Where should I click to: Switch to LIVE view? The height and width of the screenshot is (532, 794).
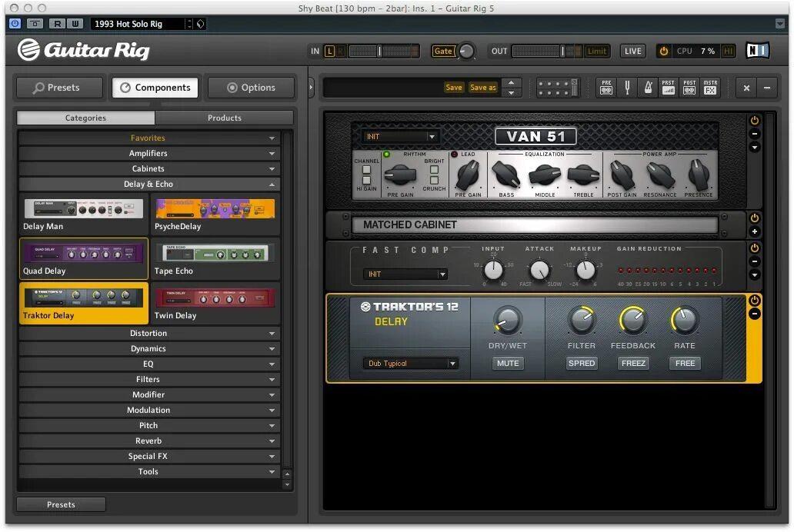point(633,52)
